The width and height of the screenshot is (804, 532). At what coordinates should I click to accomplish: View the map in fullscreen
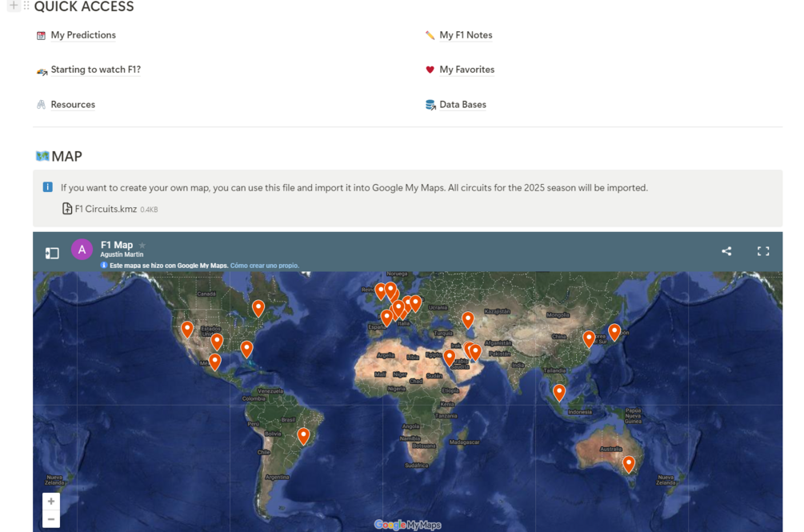pos(763,251)
